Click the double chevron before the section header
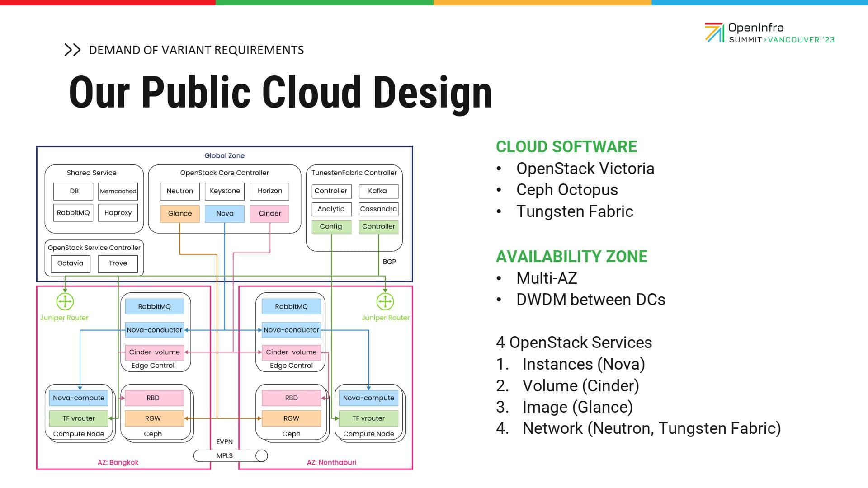 (72, 50)
